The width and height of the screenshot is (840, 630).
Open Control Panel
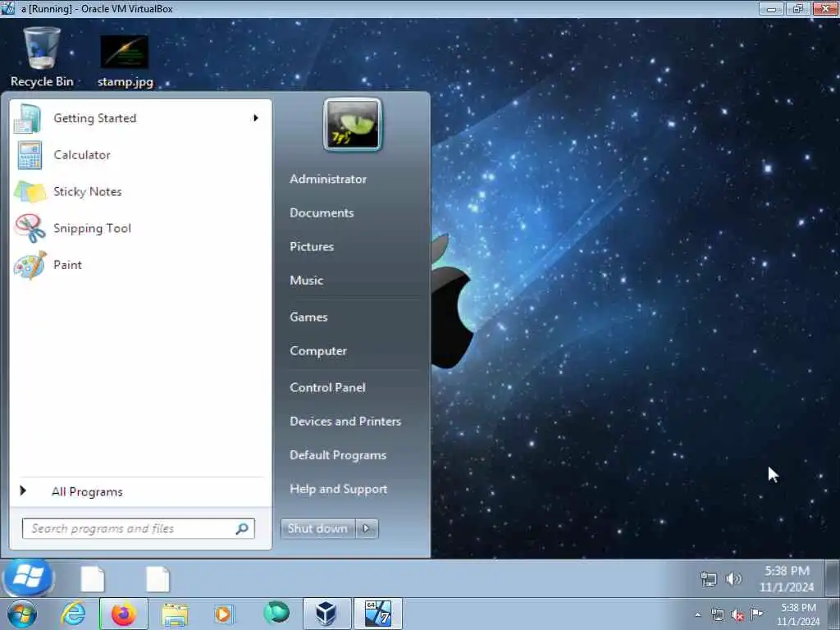[x=328, y=388]
